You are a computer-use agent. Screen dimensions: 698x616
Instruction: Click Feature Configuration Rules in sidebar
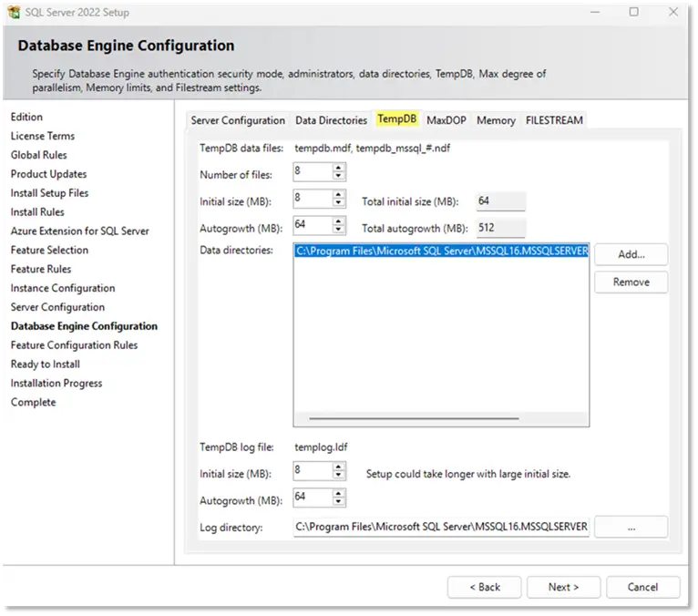click(75, 345)
